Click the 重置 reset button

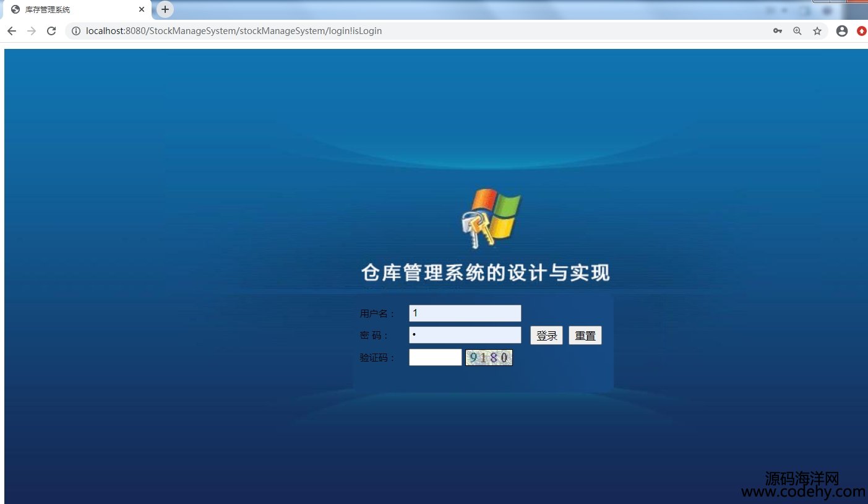point(585,336)
